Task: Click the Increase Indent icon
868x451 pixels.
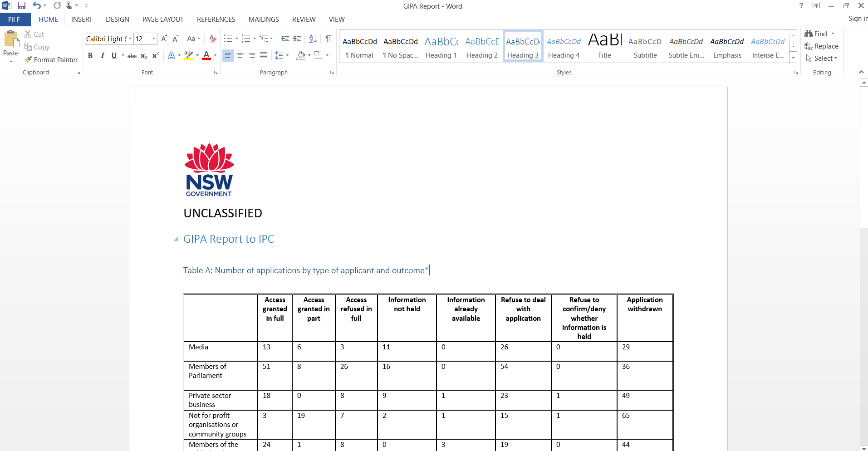Action: point(297,39)
